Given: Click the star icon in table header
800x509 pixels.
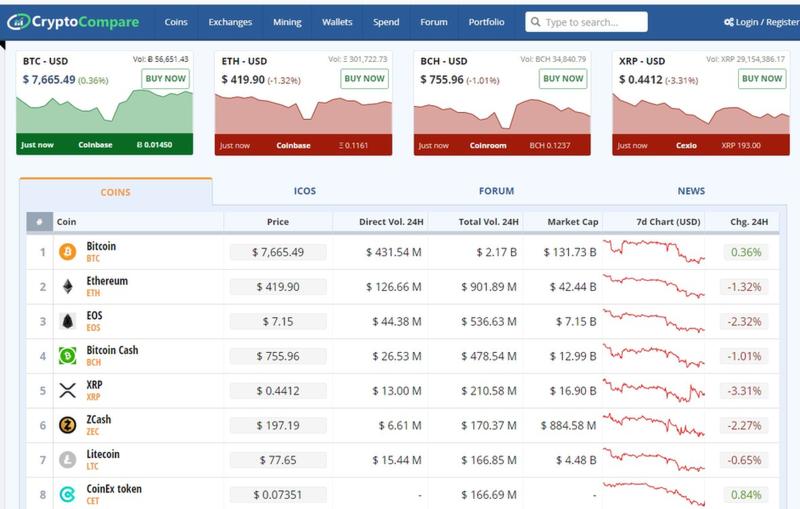Looking at the screenshot, I should pos(39,222).
